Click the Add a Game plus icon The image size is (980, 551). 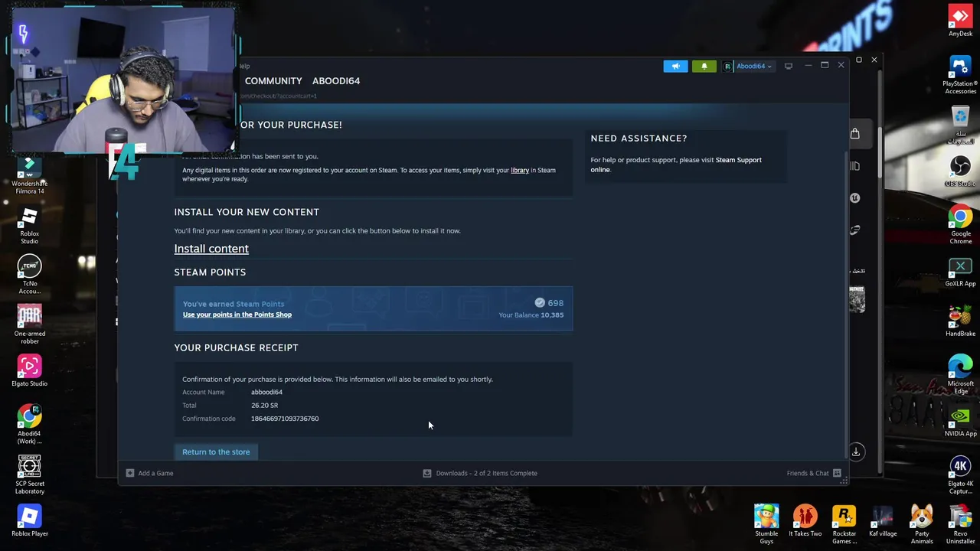tap(129, 473)
